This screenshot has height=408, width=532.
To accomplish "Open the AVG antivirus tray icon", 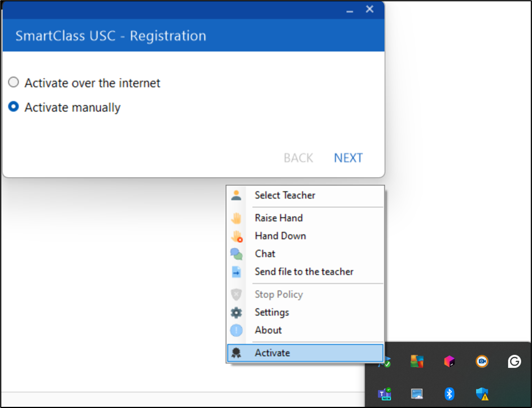I will pos(417,362).
